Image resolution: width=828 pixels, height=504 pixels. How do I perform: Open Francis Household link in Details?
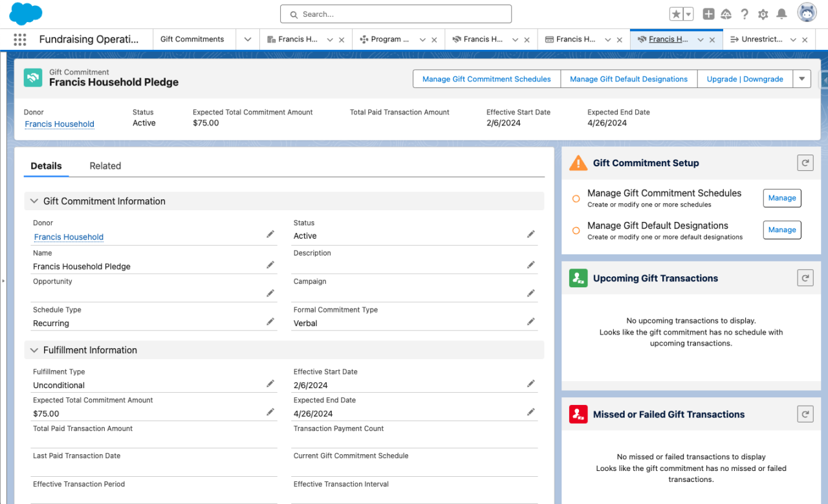[69, 237]
